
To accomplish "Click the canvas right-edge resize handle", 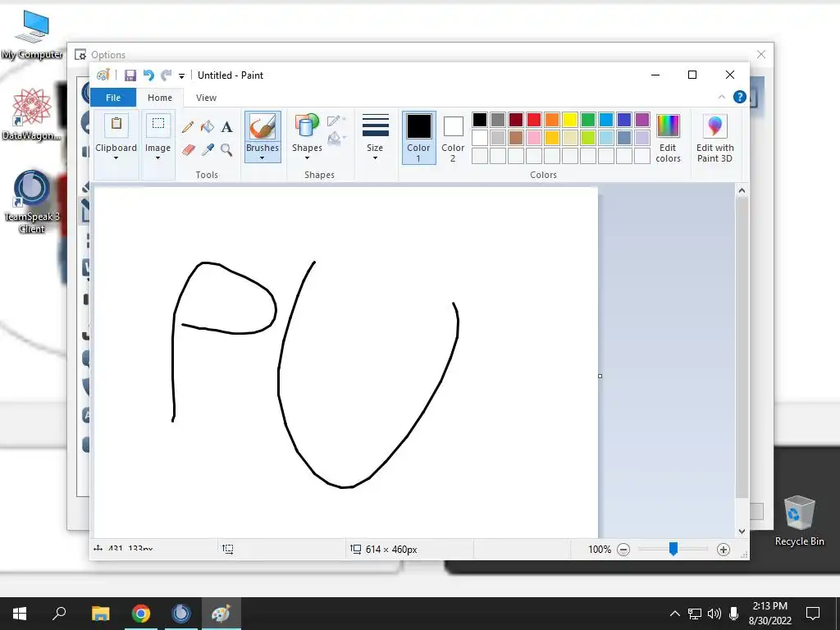I will click(x=600, y=376).
